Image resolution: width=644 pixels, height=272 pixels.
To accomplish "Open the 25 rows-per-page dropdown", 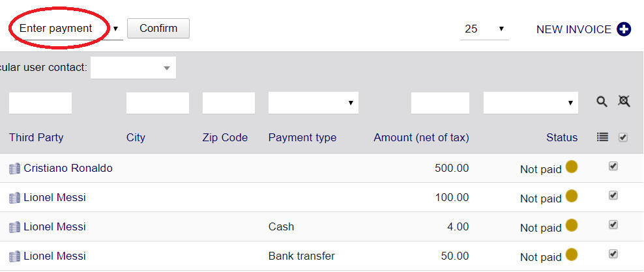I will click(484, 29).
